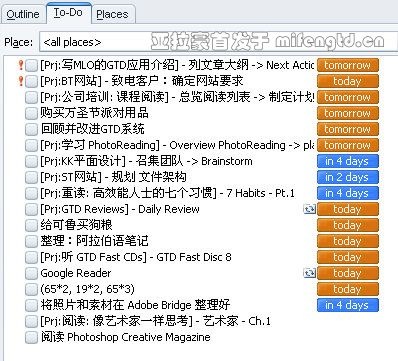Open the Place combo box showing all places

click(218, 42)
